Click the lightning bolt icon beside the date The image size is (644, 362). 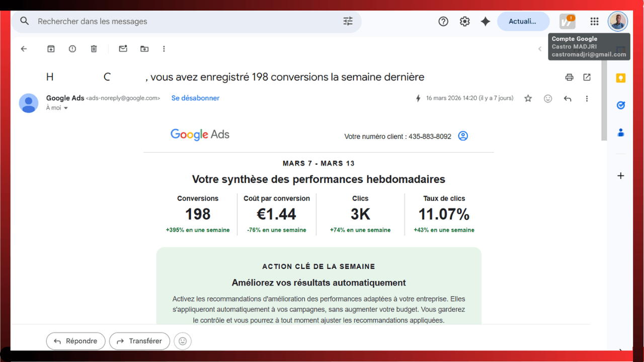[x=418, y=99]
